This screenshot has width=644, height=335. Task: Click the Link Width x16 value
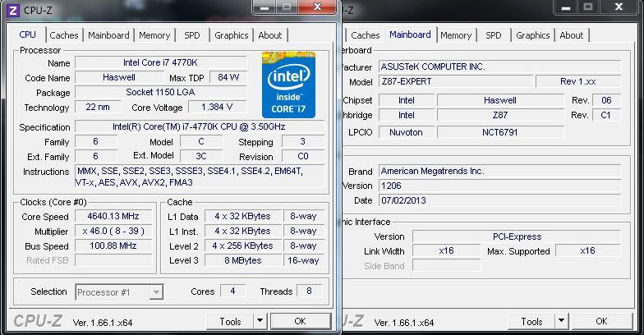tap(447, 250)
